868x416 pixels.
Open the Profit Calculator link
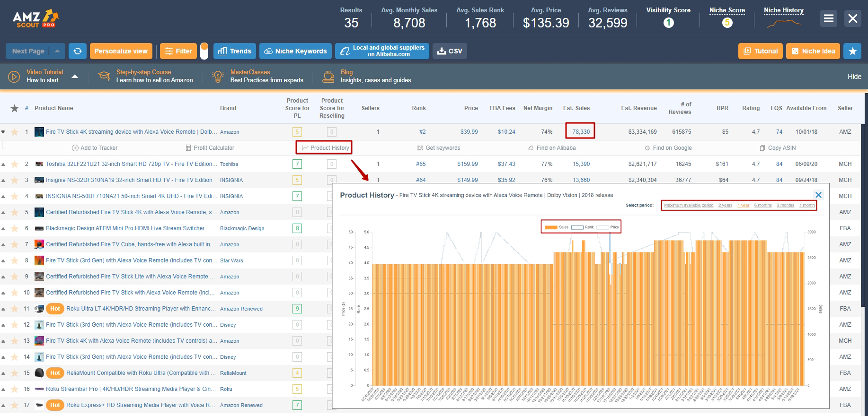[x=210, y=148]
